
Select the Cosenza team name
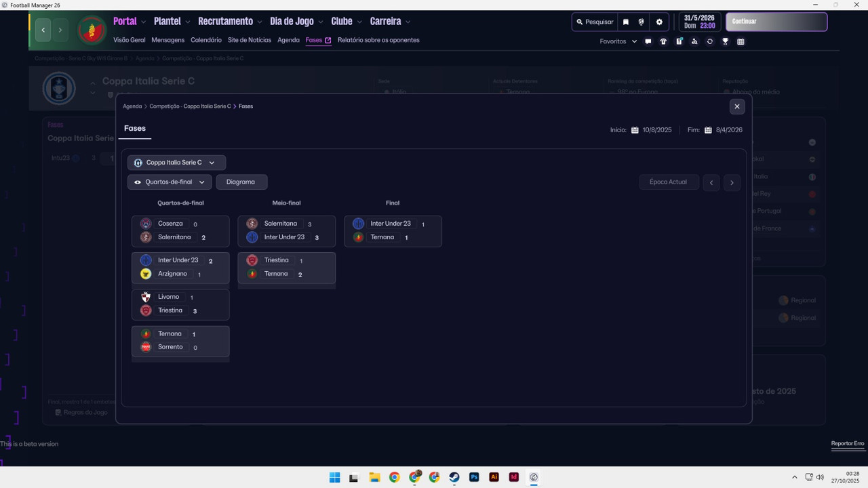[170, 224]
